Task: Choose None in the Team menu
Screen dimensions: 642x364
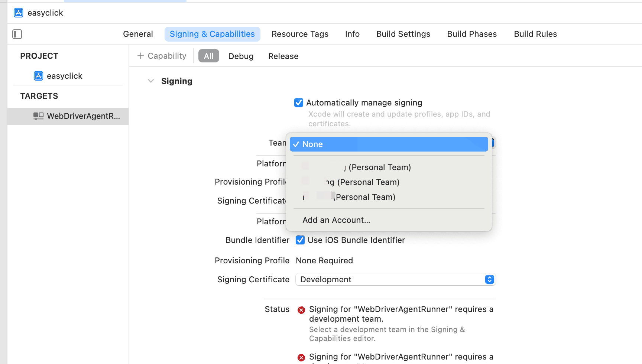Action: tap(389, 144)
